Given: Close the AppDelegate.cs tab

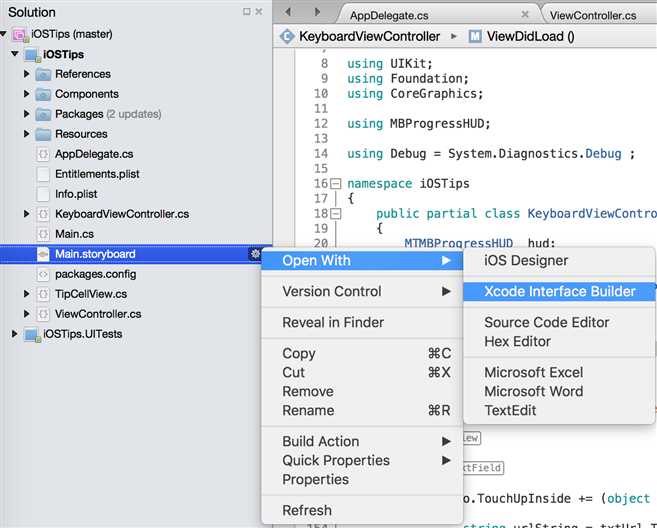Looking at the screenshot, I should point(525,15).
